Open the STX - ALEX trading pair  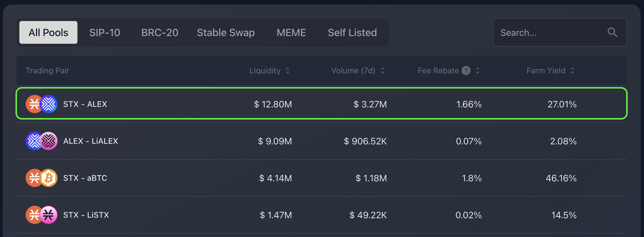[x=85, y=104]
